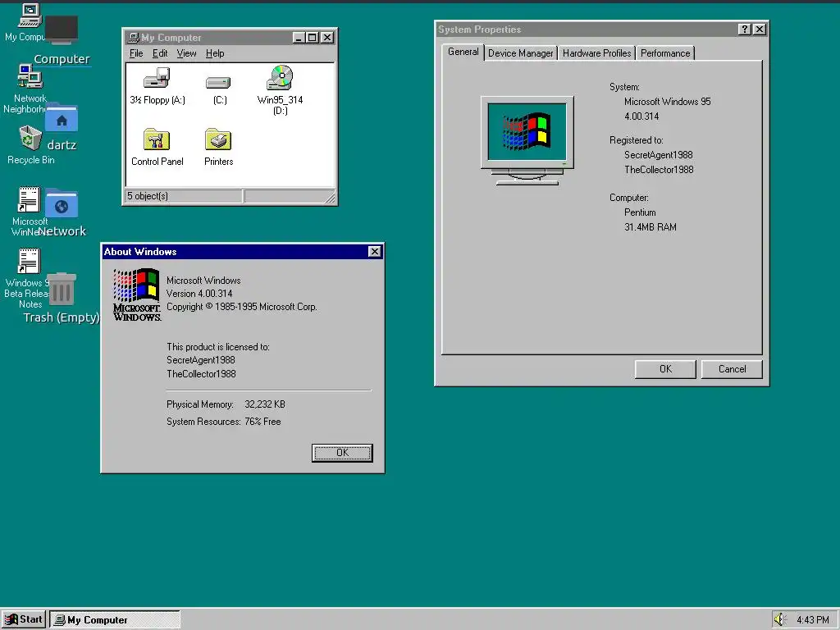Click 'SecretAgent1988' in System Properties
The width and height of the screenshot is (840, 630).
click(x=659, y=155)
